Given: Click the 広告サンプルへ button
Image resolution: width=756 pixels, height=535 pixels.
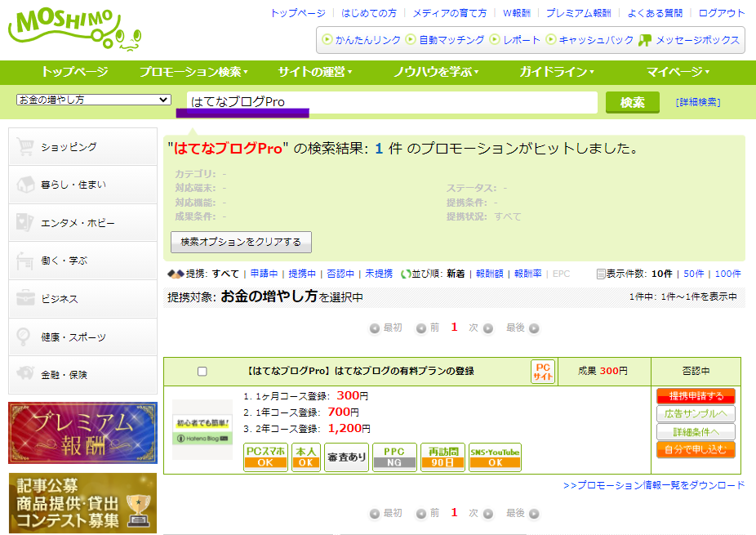Looking at the screenshot, I should click(x=696, y=414).
